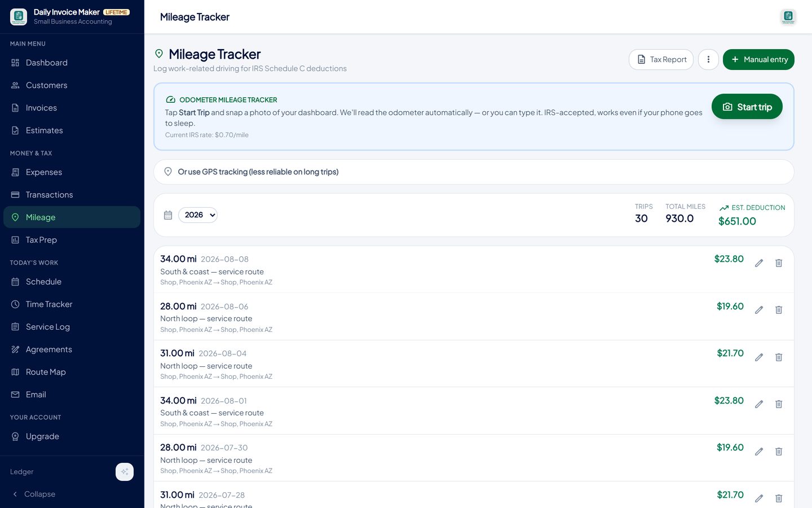The width and height of the screenshot is (812, 508).
Task: Open the profile avatar in the top bar
Action: point(788,17)
